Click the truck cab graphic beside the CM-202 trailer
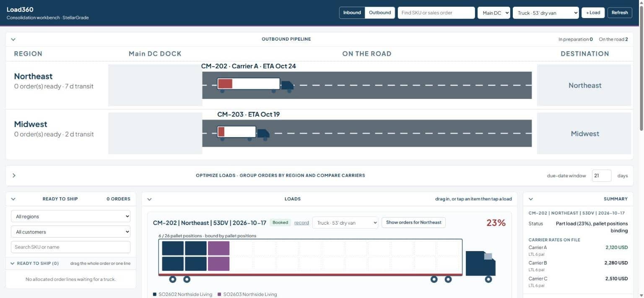 click(480, 266)
